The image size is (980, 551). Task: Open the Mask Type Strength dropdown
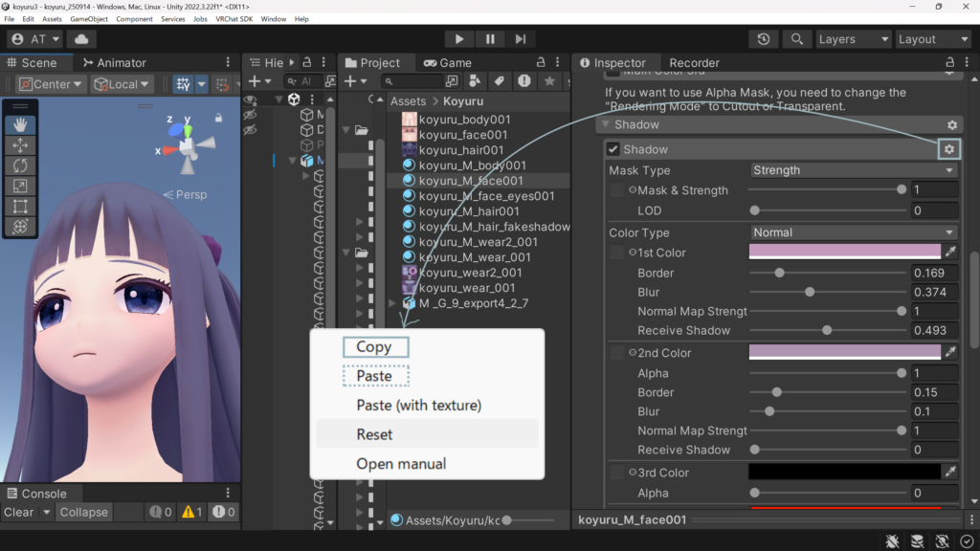click(854, 170)
